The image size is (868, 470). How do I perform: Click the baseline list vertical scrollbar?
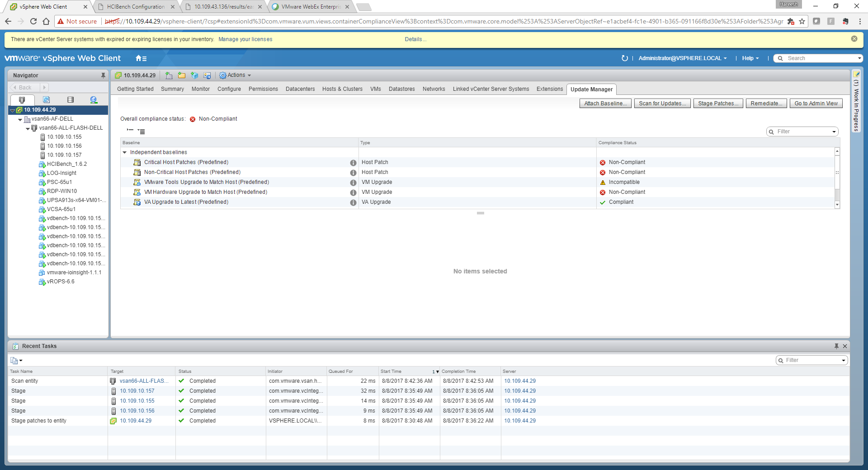tap(837, 178)
